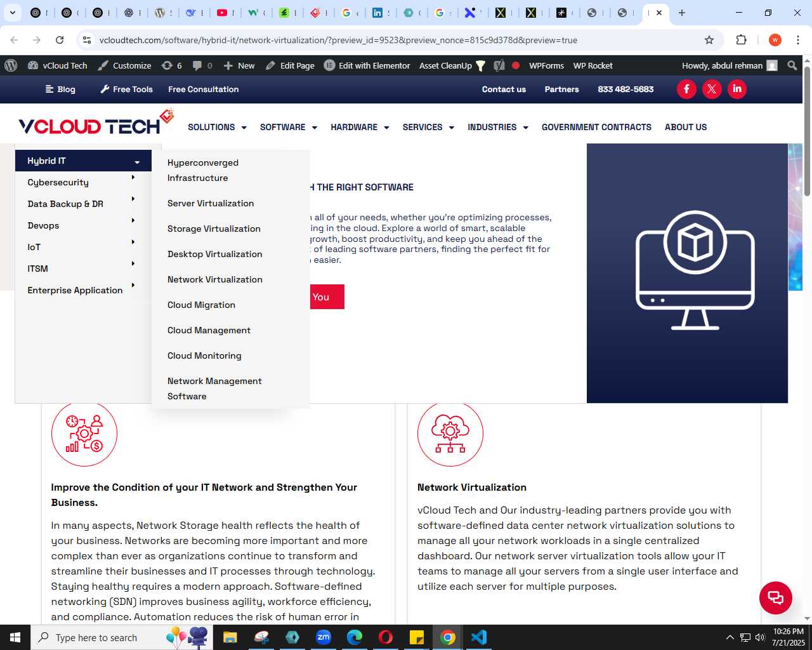Click the phone number 833 482-5683
The image size is (812, 650).
coord(625,90)
